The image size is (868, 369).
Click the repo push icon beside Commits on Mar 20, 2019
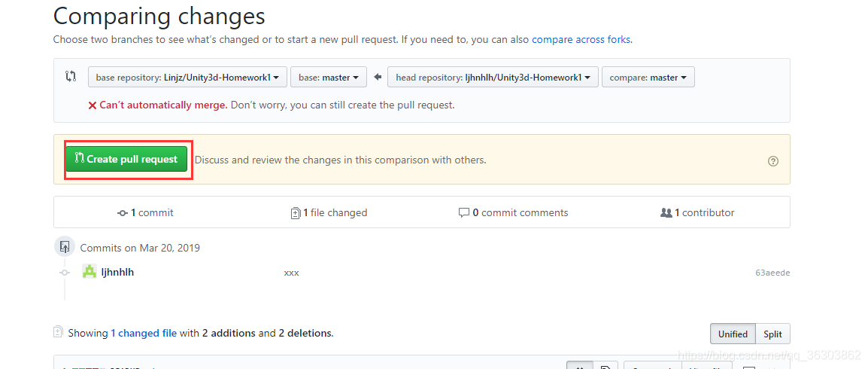[x=65, y=246]
